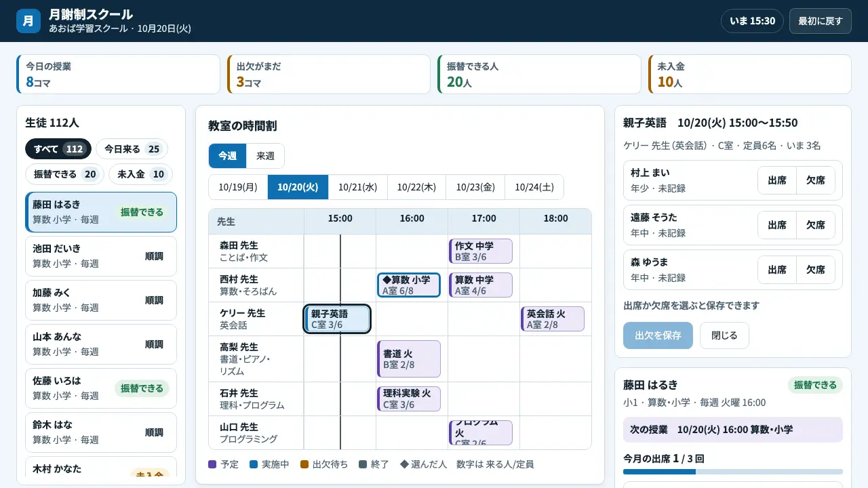Open the 未入金 summary card
The width and height of the screenshot is (868, 488).
tap(749, 75)
